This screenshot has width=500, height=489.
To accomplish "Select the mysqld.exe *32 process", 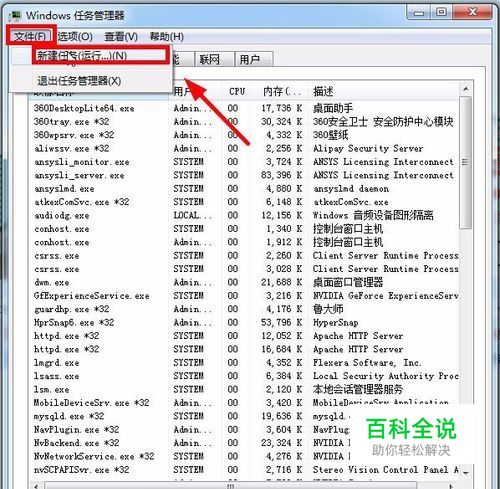I will click(x=69, y=416).
